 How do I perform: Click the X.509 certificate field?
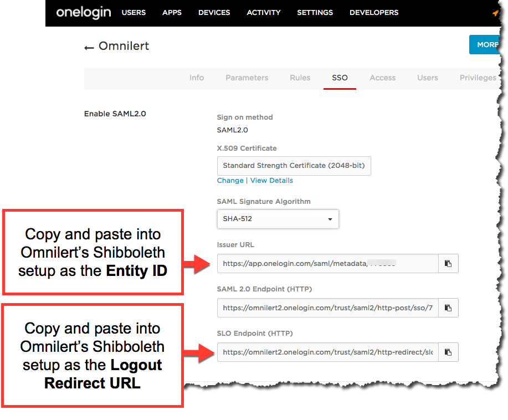[294, 166]
